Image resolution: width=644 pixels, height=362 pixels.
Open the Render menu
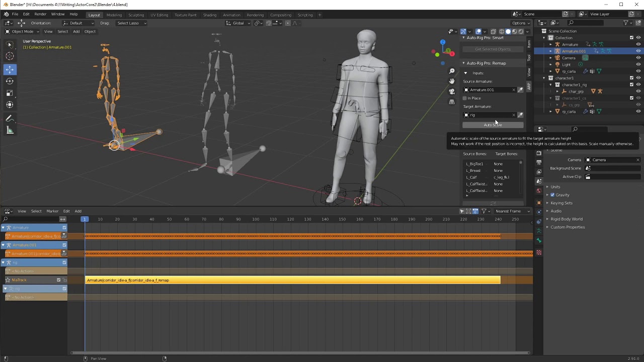click(40, 14)
